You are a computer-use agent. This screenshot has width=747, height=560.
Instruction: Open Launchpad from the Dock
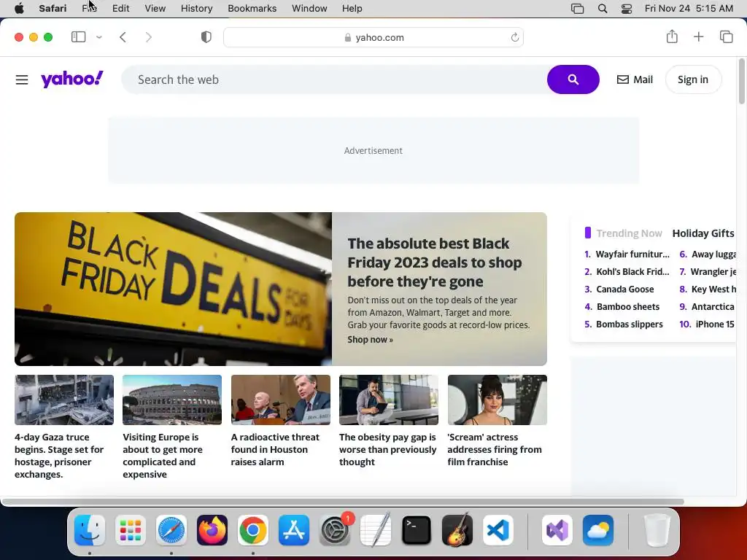[x=131, y=530]
